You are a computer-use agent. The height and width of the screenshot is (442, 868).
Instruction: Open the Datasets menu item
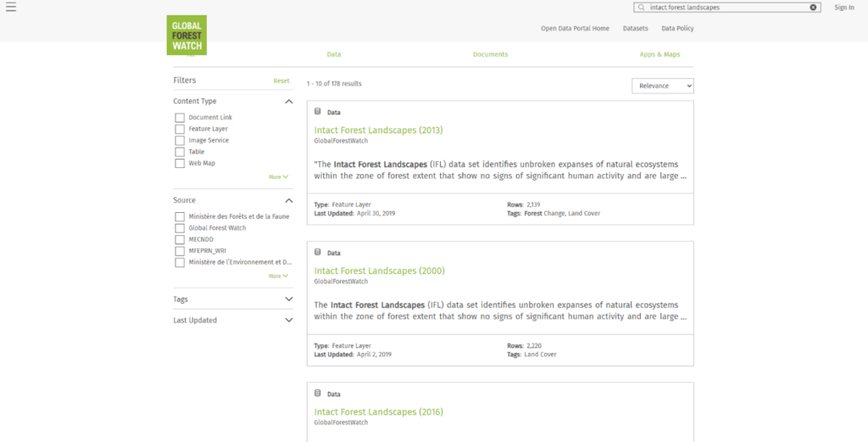635,28
